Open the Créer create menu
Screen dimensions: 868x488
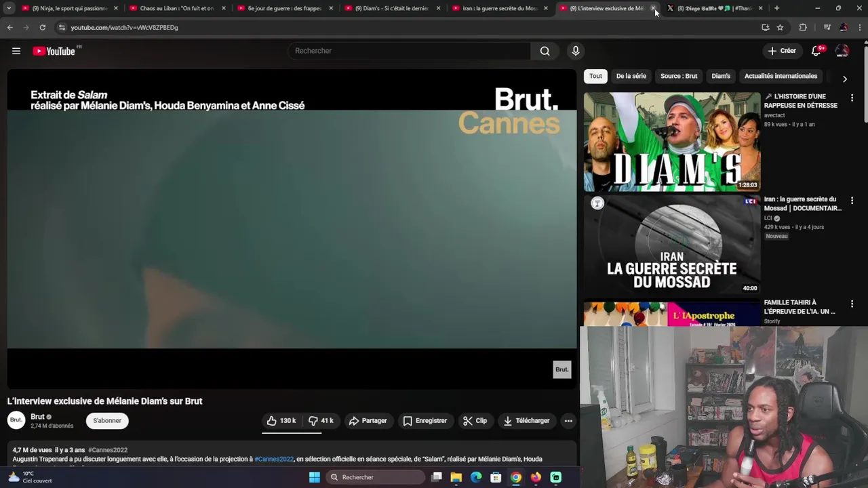click(781, 51)
